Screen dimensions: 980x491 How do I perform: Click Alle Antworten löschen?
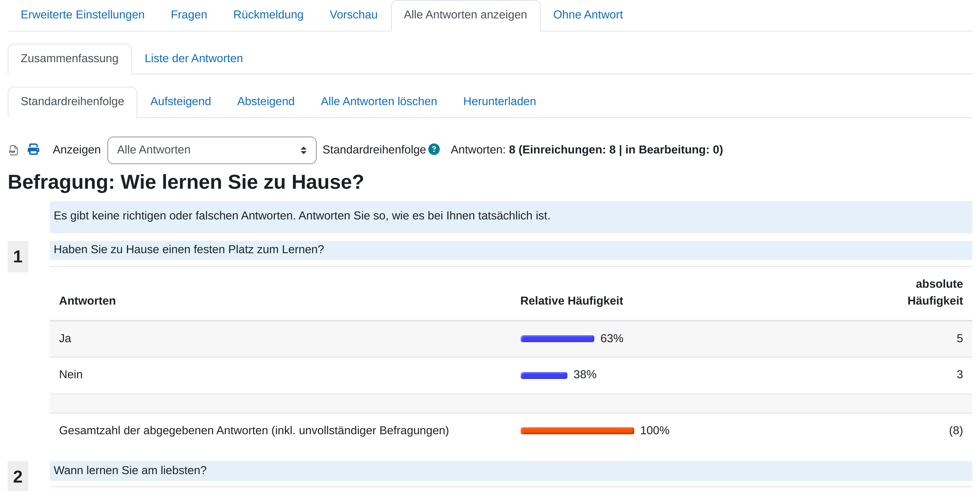tap(379, 101)
